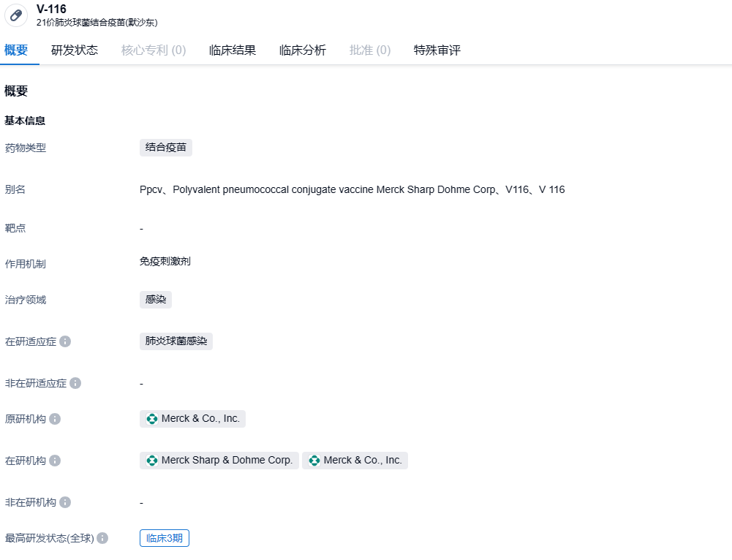Go to the 临床结果 tab
This screenshot has height=560, width=732.
(x=233, y=50)
